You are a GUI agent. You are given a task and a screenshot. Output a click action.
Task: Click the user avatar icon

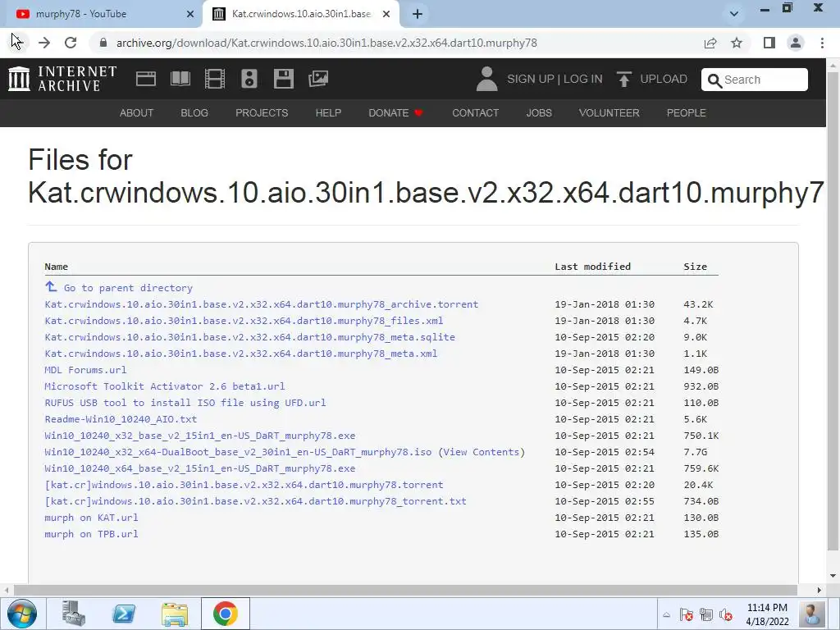click(x=486, y=79)
